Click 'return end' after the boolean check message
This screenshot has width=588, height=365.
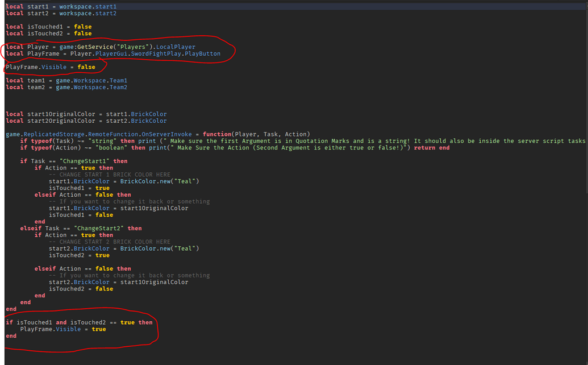point(432,148)
